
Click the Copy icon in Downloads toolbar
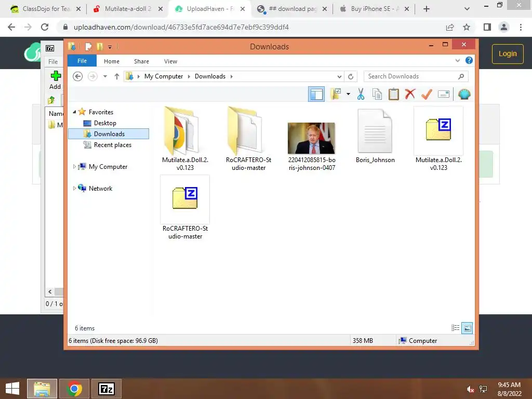coord(377,94)
